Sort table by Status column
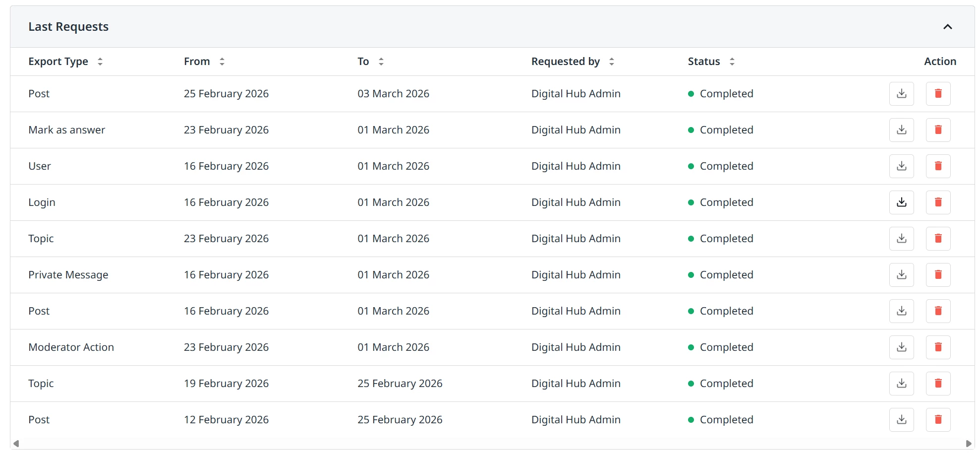The image size is (980, 460). pyautogui.click(x=732, y=62)
